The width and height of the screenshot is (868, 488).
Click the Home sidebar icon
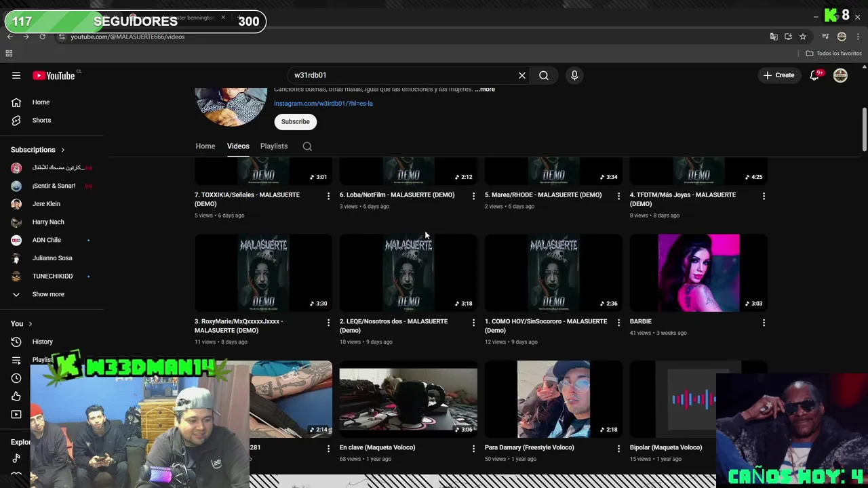tap(16, 102)
